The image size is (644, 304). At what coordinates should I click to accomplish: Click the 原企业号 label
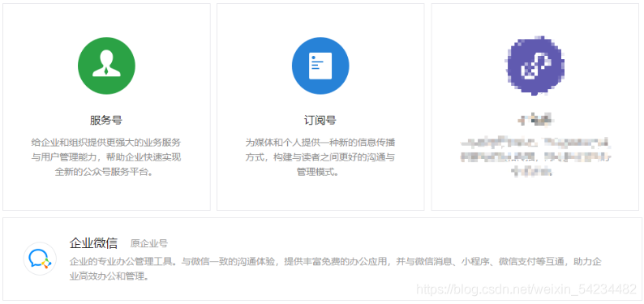(149, 243)
